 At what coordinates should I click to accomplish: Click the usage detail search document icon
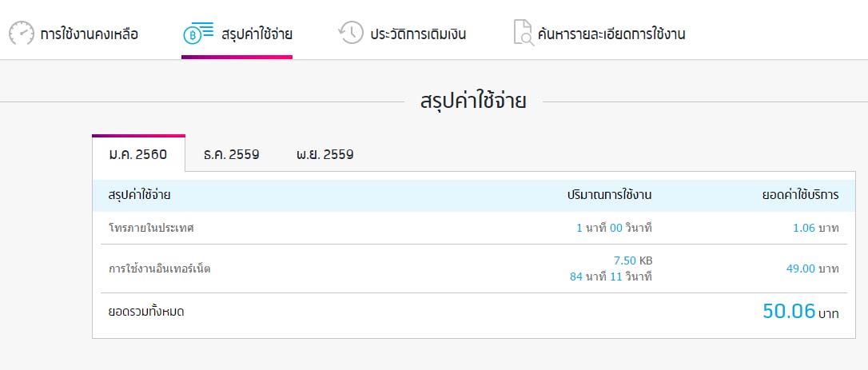click(x=524, y=34)
